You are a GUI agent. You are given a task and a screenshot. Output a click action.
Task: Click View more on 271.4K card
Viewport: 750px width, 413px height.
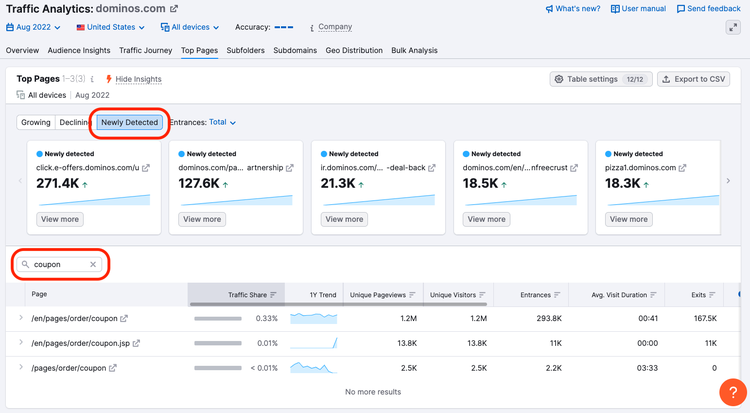click(60, 219)
